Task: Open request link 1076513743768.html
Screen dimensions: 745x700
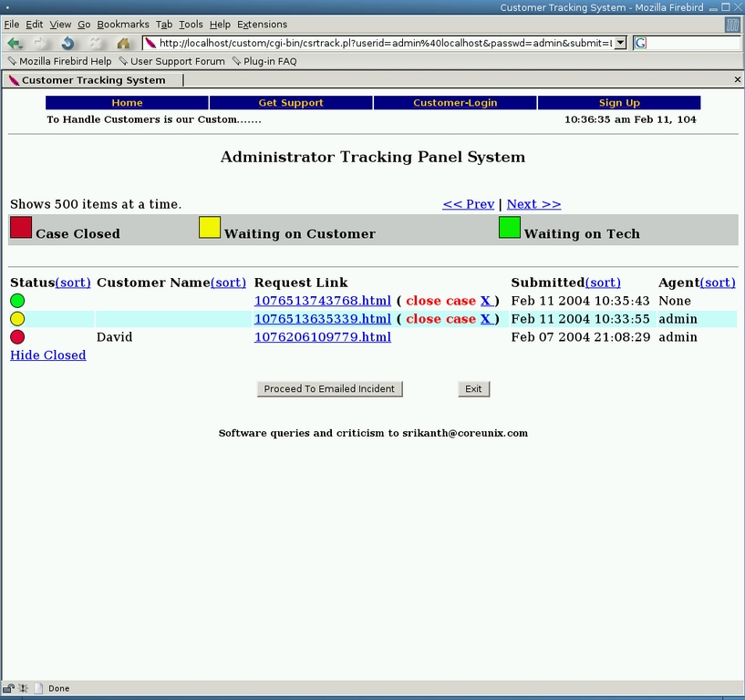Action: coord(322,301)
